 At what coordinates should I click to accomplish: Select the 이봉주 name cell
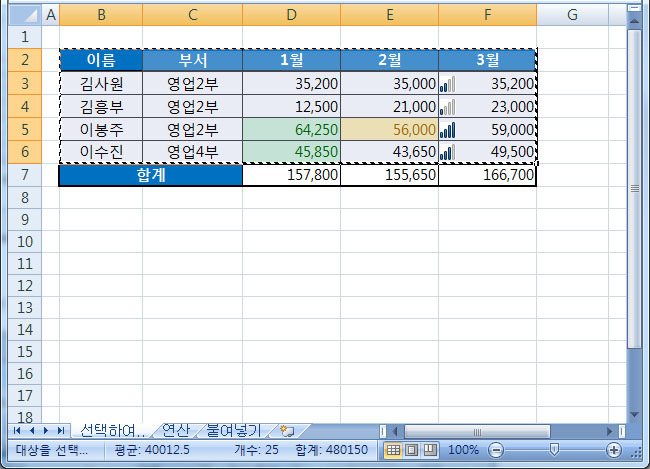pyautogui.click(x=101, y=129)
